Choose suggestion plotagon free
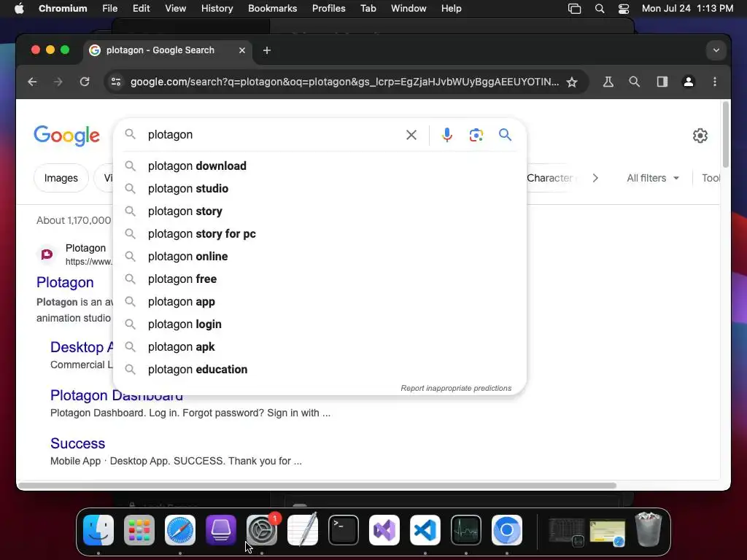Screen dimensions: 747x560 coord(320,279)
